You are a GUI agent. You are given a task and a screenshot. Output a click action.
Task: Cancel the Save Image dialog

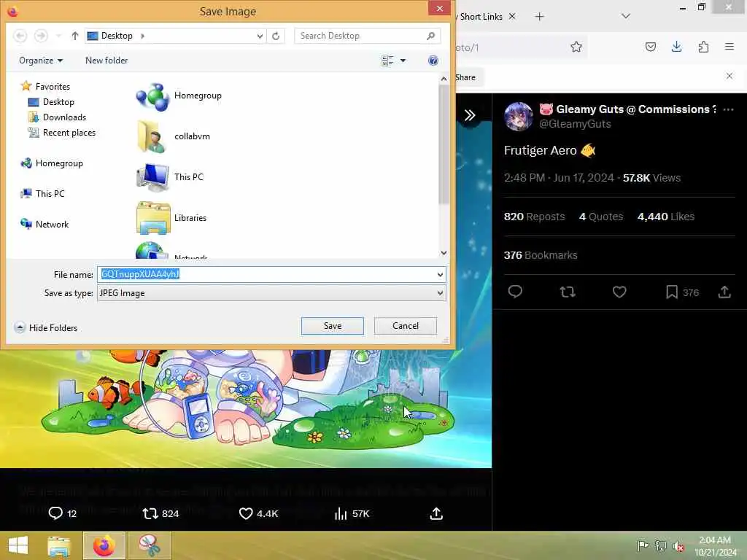[x=406, y=326]
